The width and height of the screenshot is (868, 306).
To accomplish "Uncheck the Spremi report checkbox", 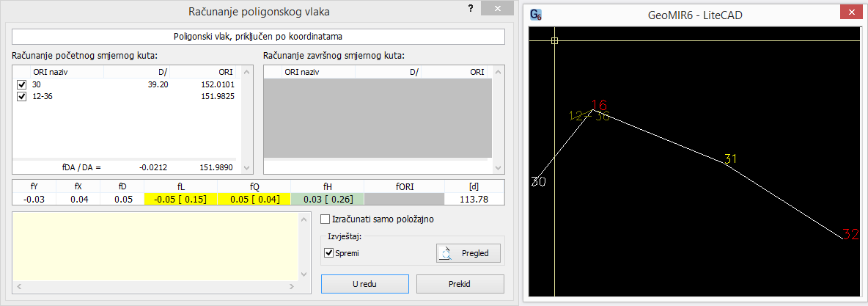I will point(328,253).
